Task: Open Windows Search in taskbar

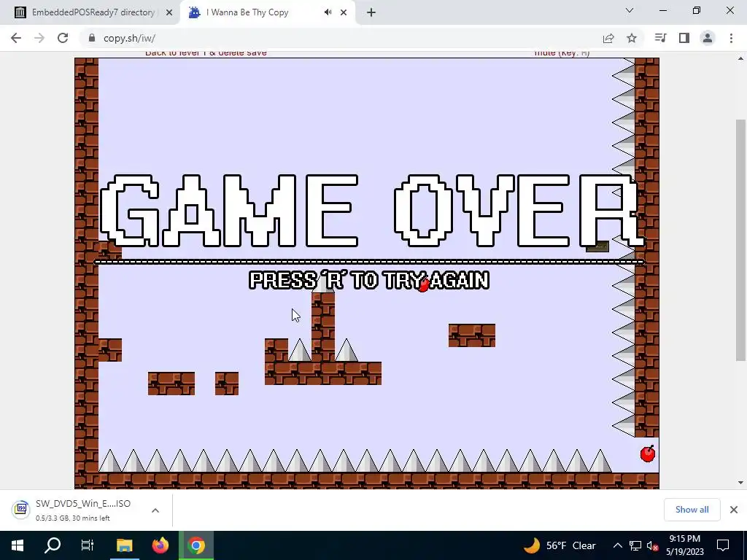Action: pos(53,545)
